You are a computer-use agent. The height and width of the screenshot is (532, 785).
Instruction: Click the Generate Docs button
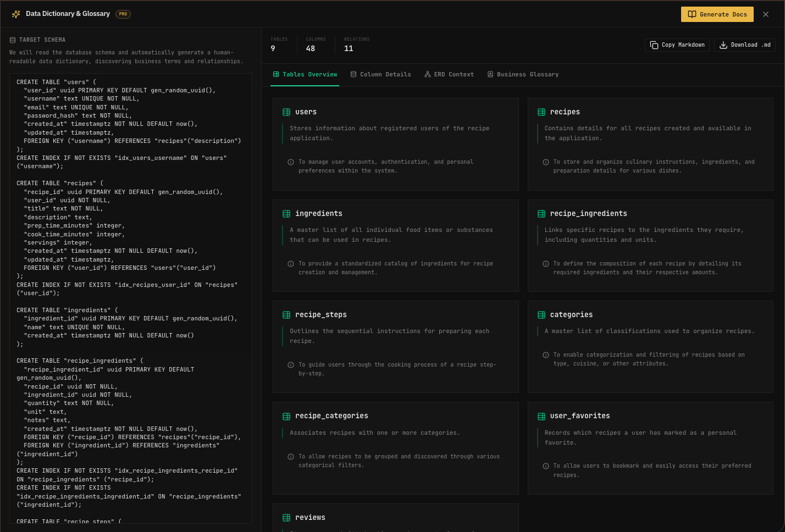(717, 14)
